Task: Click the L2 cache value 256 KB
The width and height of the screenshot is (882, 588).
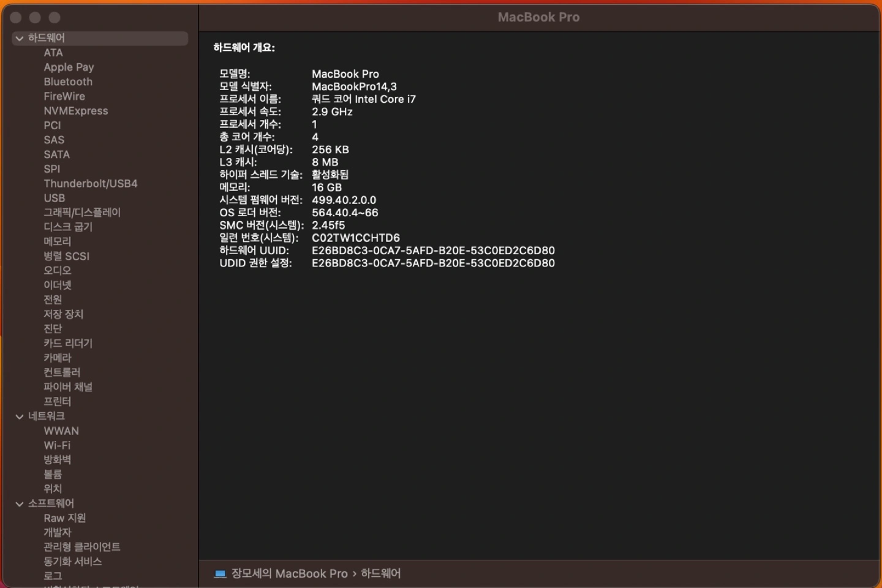Action: click(330, 150)
